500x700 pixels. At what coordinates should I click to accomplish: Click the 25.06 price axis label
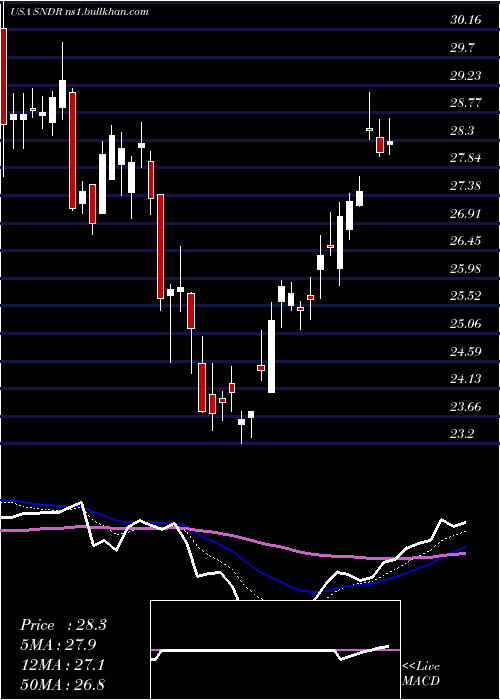[x=466, y=324]
